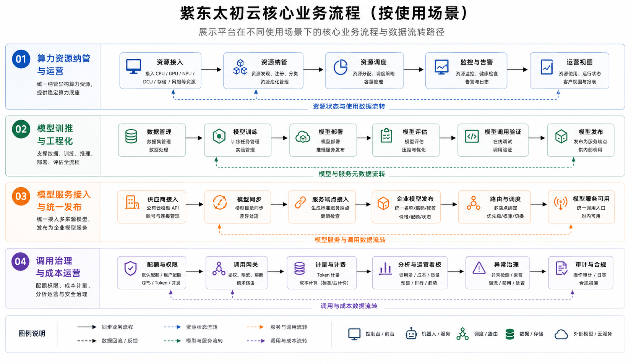Click the 调度 / 路由 green node legend icon
This screenshot has height=364, width=631.
tap(462, 334)
